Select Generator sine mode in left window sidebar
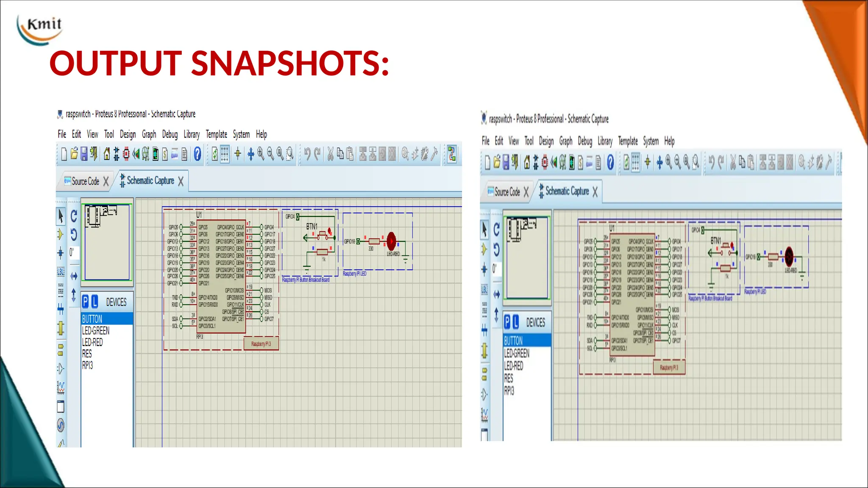868x488 pixels. [x=61, y=425]
